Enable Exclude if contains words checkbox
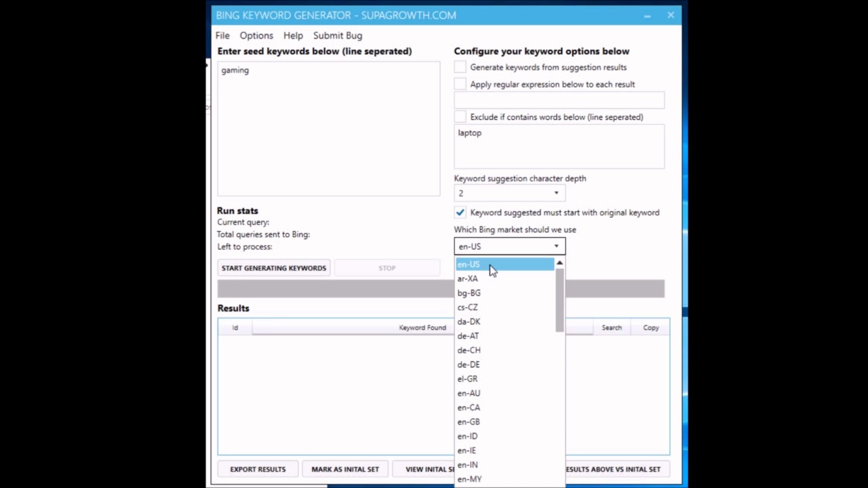 pos(460,117)
